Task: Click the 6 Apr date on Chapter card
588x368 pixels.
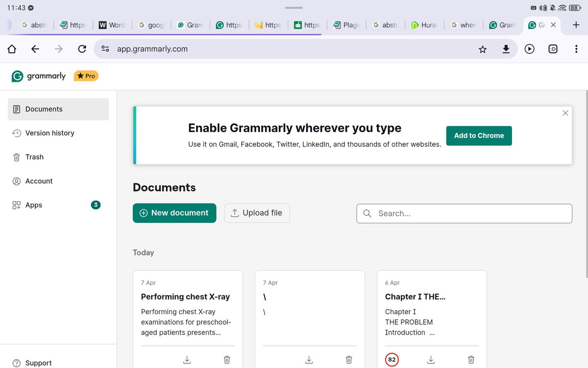Action: click(x=392, y=283)
